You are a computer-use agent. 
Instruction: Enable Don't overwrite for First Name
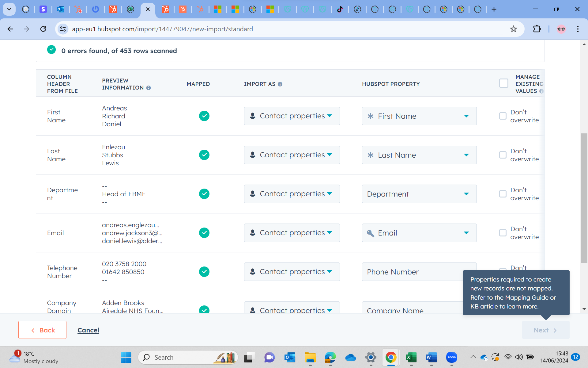503,116
